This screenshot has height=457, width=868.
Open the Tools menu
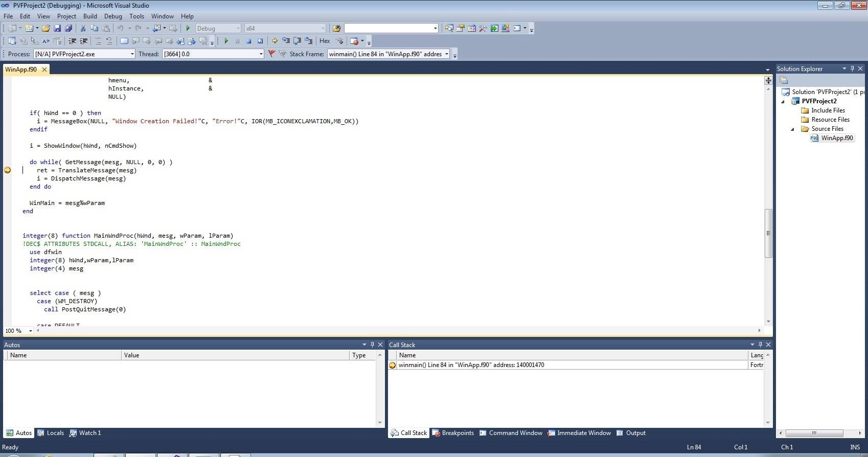pos(136,16)
